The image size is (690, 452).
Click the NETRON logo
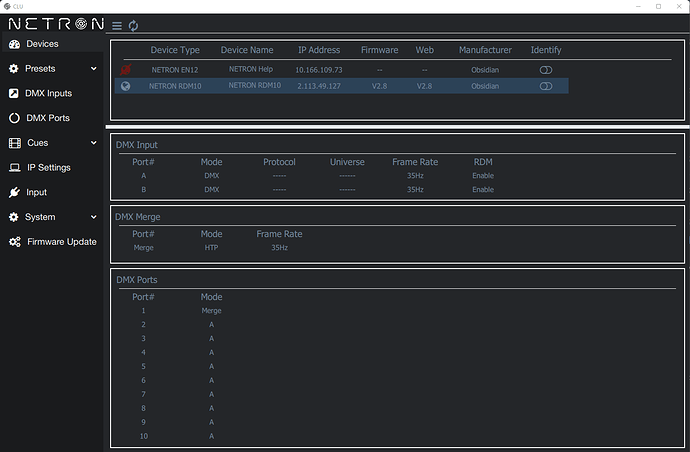pyautogui.click(x=56, y=24)
